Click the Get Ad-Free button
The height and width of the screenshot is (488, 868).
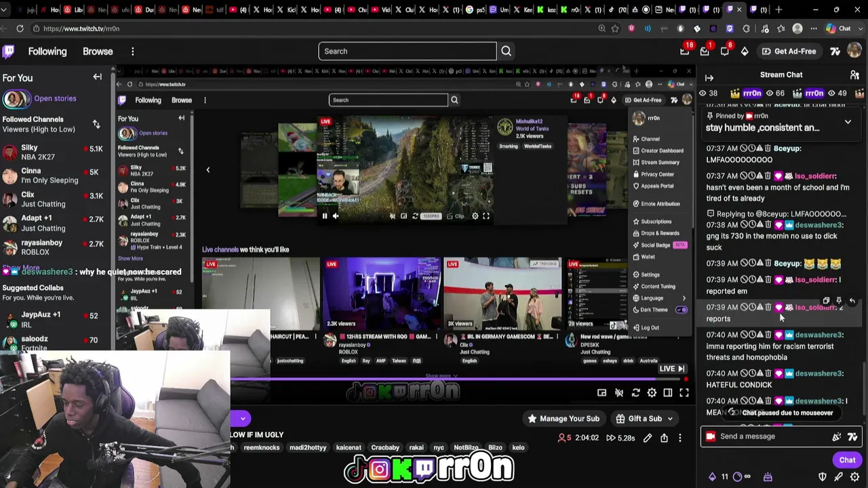click(789, 52)
